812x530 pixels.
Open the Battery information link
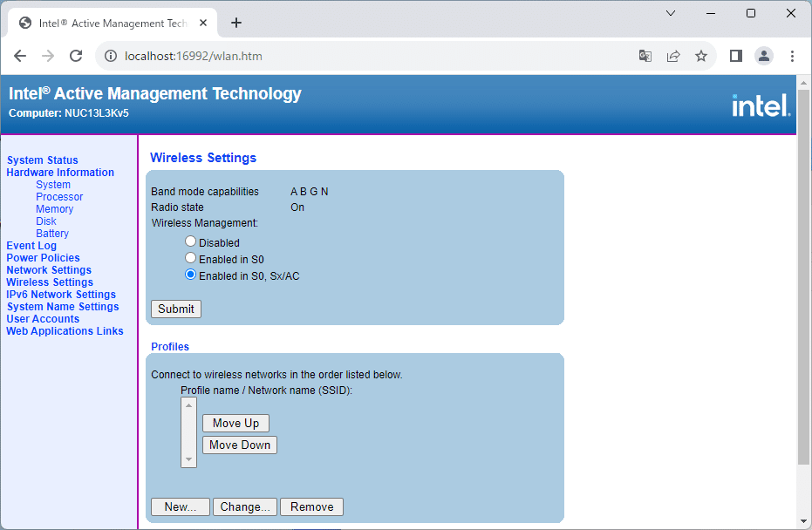[x=52, y=234]
